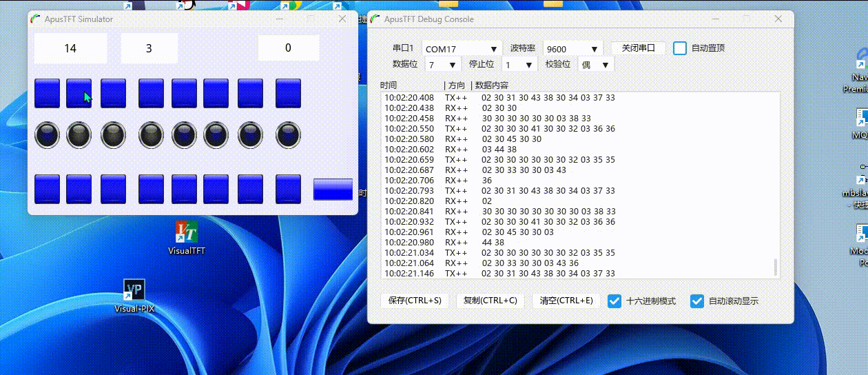Open the VisualTFT desktop shortcut
868x375 pixels.
pos(187,238)
